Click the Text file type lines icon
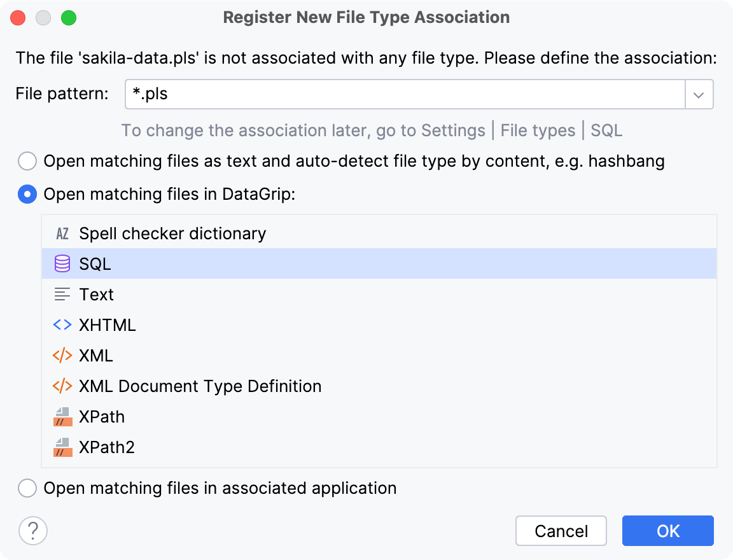Screen dimensions: 733x560 pos(62,294)
